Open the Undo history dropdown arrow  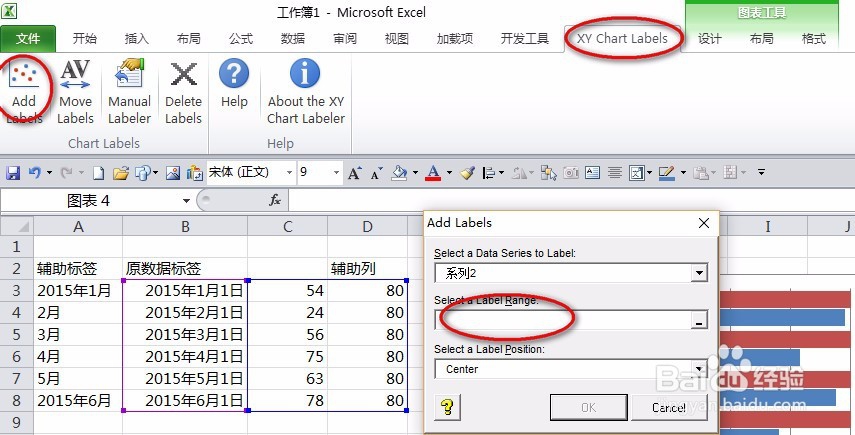tap(49, 173)
